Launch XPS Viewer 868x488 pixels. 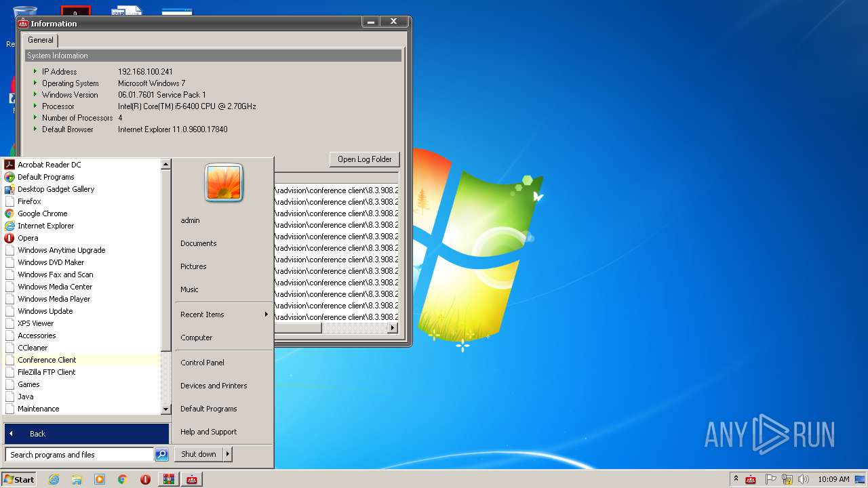tap(35, 323)
